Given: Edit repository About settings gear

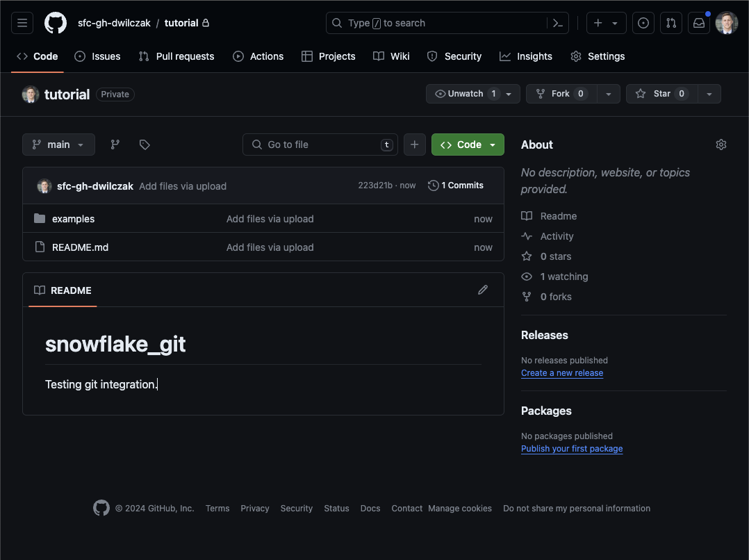Looking at the screenshot, I should 721,145.
